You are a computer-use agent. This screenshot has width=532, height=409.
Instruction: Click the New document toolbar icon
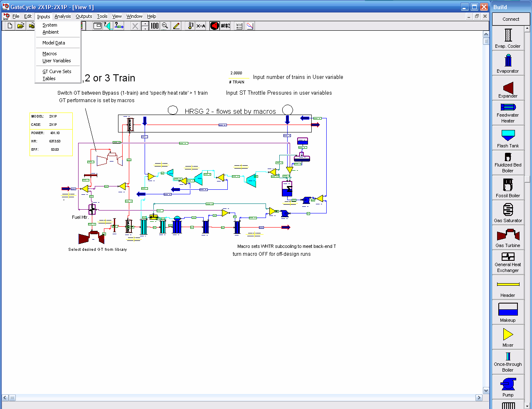10,26
